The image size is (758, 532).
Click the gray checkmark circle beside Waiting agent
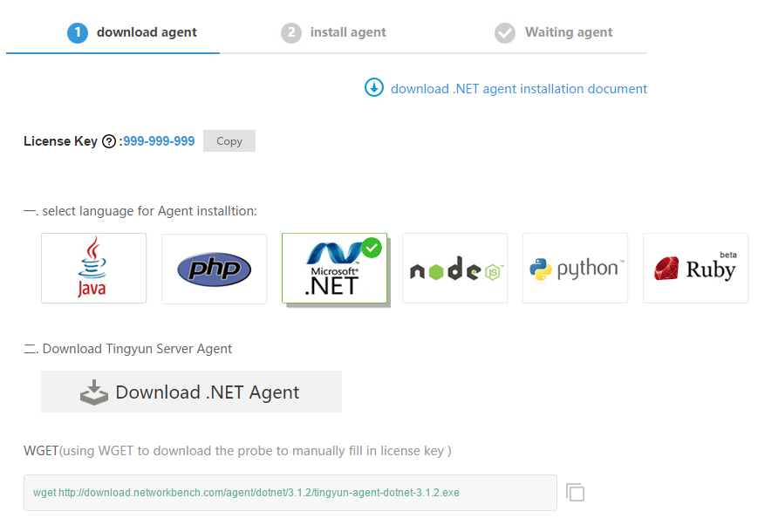505,33
